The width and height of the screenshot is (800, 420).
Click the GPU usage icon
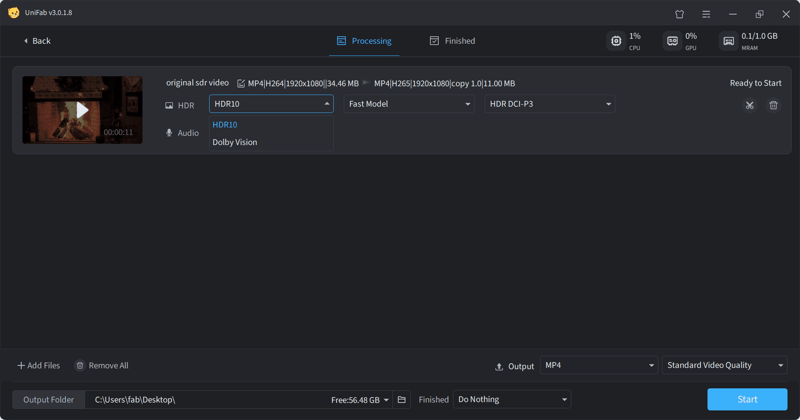click(x=672, y=41)
